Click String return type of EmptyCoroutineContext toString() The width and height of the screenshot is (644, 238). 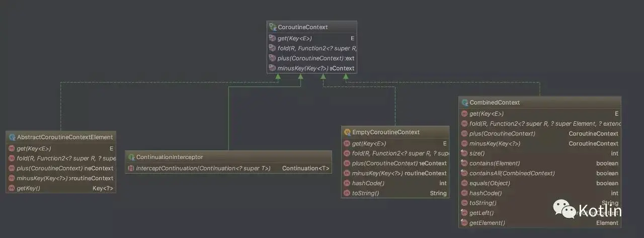coord(438,193)
